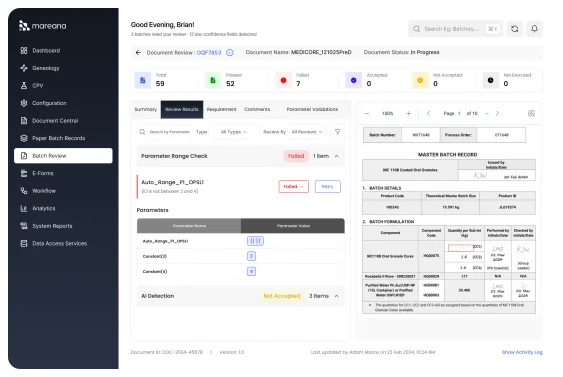Switch to the Summary tab
The width and height of the screenshot is (563, 377).
[145, 109]
